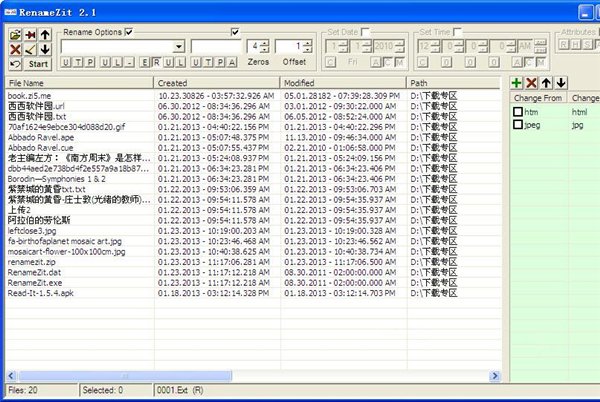The height and width of the screenshot is (402, 600).
Task: Click the Start button
Action: [38, 64]
